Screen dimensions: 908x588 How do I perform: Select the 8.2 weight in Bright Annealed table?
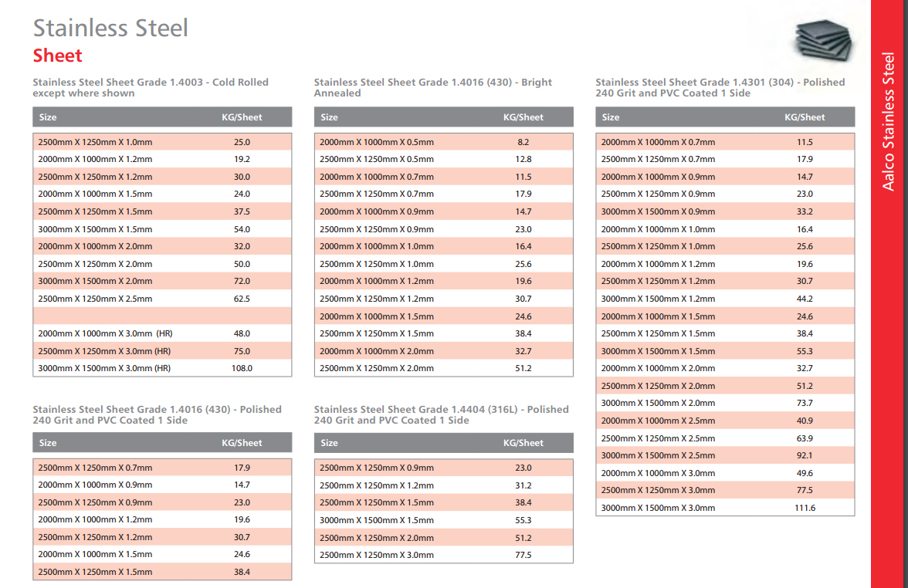[523, 142]
